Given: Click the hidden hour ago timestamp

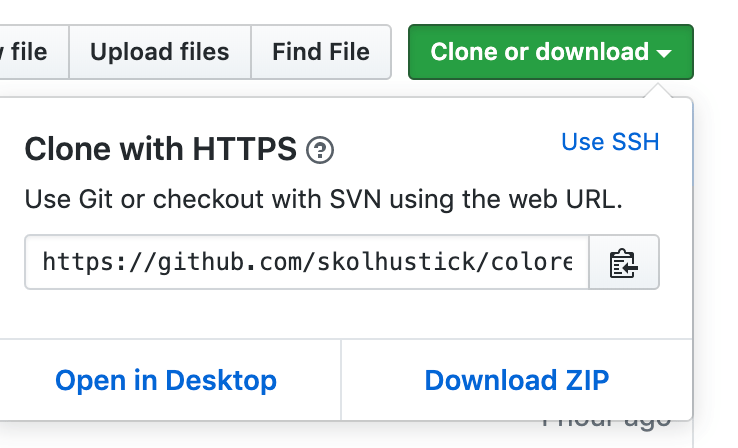Looking at the screenshot, I should pos(606,423).
